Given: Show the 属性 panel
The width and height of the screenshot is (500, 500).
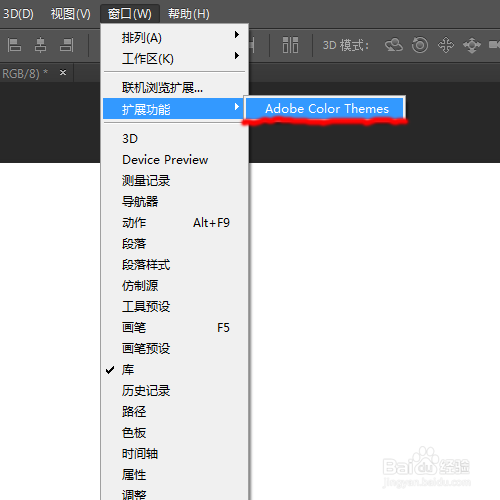Looking at the screenshot, I should point(175,475).
